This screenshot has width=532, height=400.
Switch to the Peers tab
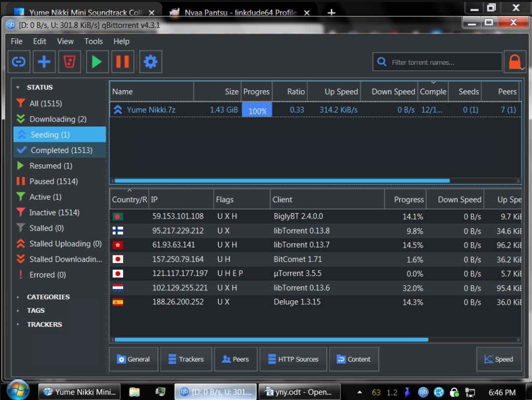tap(236, 359)
